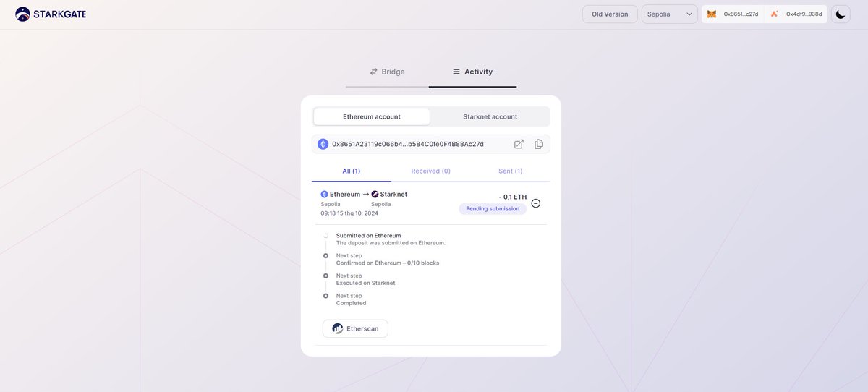Click the Sepolia dropdown chevron arrow
868x392 pixels.
(x=689, y=14)
